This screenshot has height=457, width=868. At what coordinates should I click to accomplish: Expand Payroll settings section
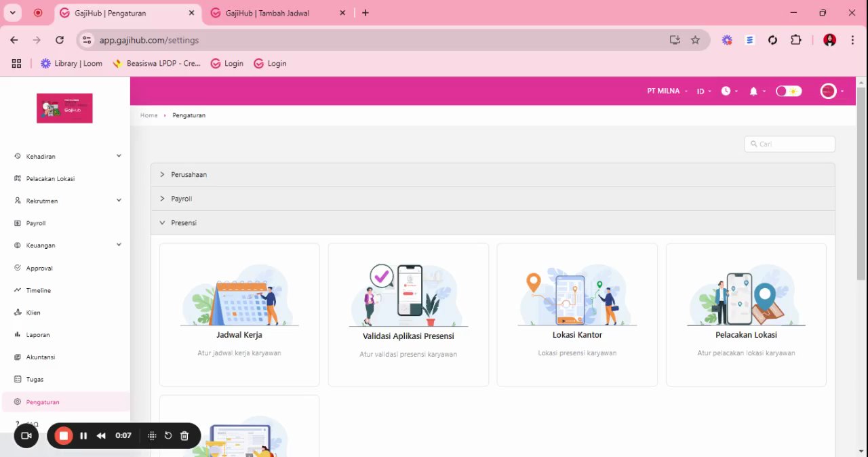(x=492, y=199)
